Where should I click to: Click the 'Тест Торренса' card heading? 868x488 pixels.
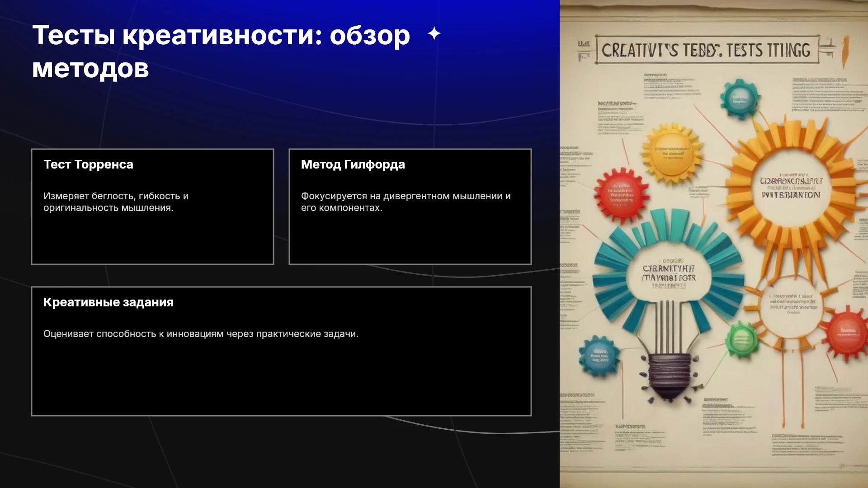pyautogui.click(x=88, y=164)
